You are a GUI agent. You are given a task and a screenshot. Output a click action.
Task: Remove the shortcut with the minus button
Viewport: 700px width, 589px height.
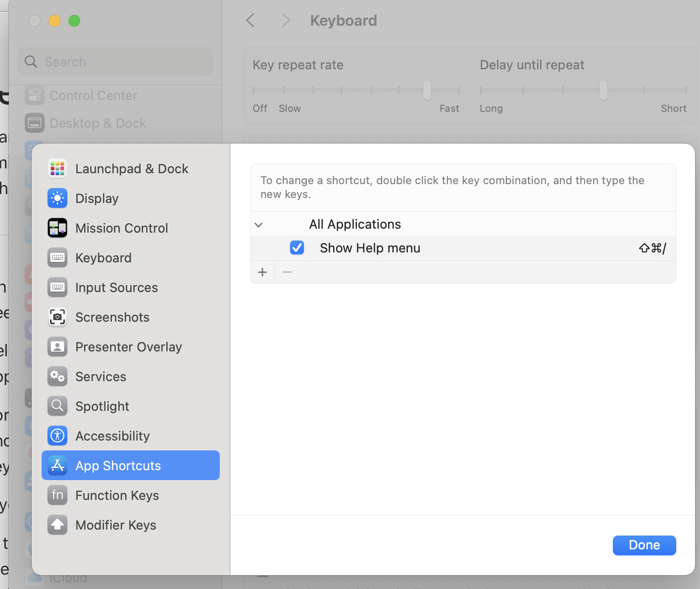[287, 272]
